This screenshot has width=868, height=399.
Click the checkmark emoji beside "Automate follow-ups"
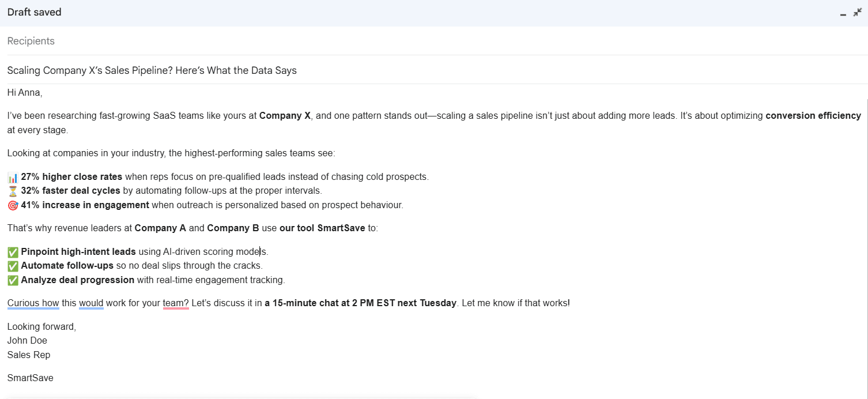point(12,266)
